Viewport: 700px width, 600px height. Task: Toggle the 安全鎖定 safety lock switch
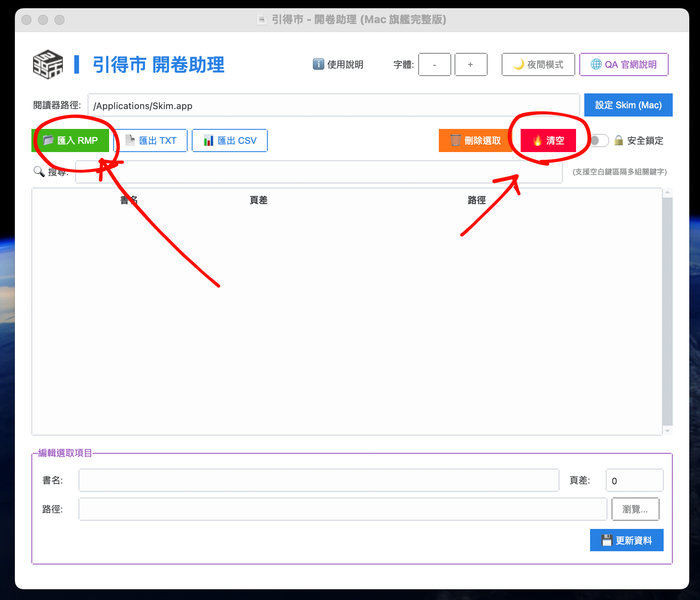[x=599, y=140]
